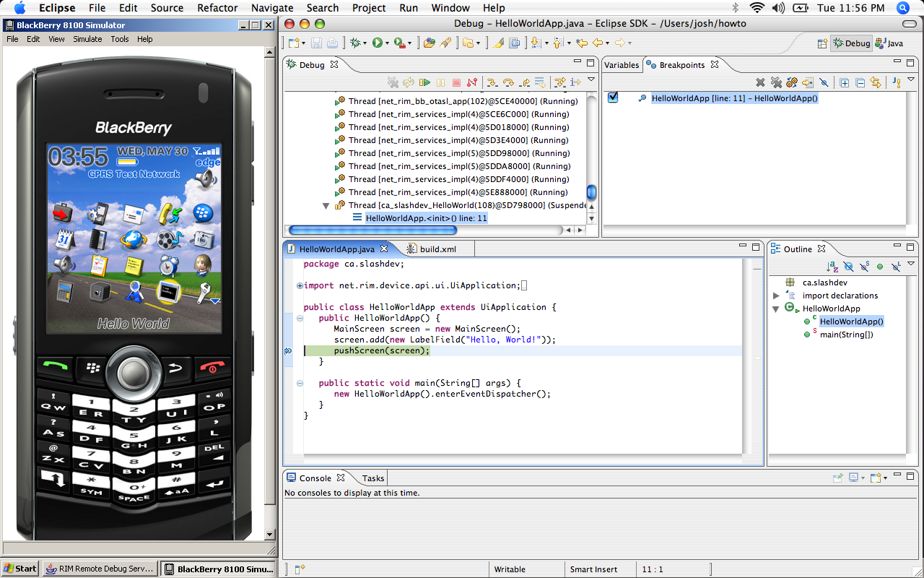Click the Step Over icon
This screenshot has width=924, height=578.
(508, 82)
